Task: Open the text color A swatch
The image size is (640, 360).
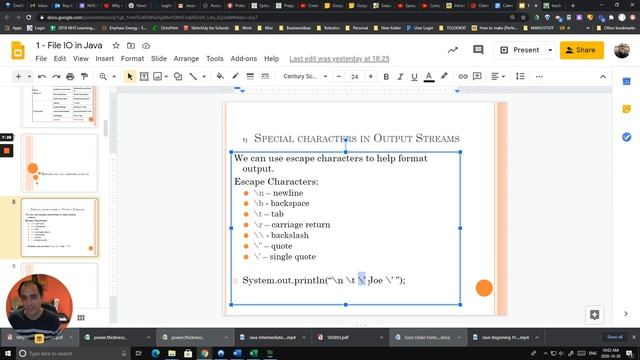Action: tap(429, 76)
